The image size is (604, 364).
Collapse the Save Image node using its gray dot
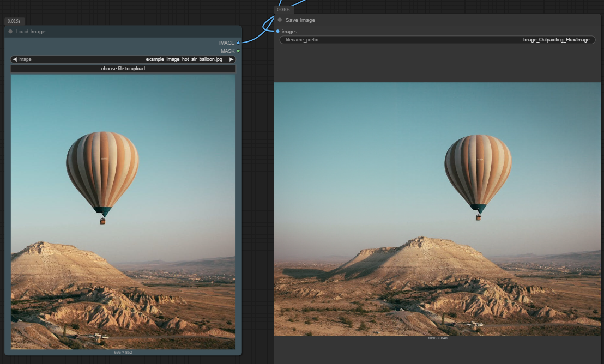point(280,20)
